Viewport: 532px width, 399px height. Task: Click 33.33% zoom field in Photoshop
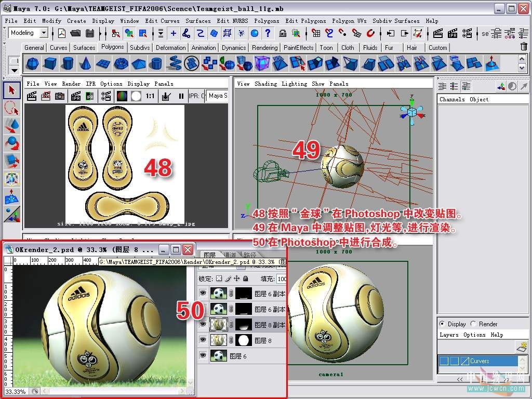(15, 391)
